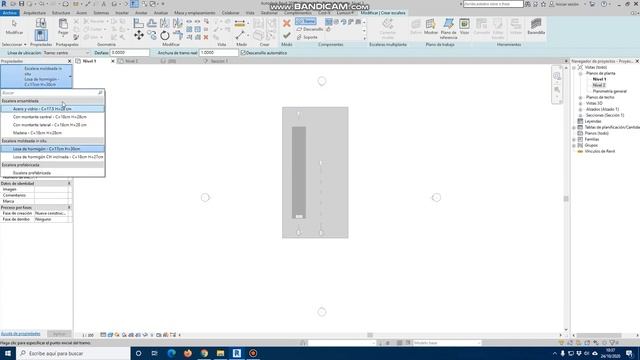
Task: Collapse Datos de identidad section
Action: point(69,183)
